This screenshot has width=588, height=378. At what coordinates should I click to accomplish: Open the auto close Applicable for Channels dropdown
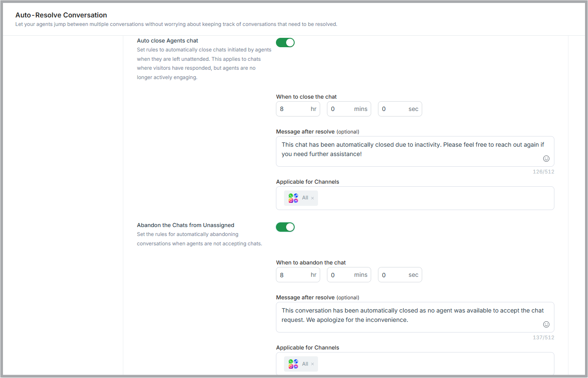[x=415, y=198]
